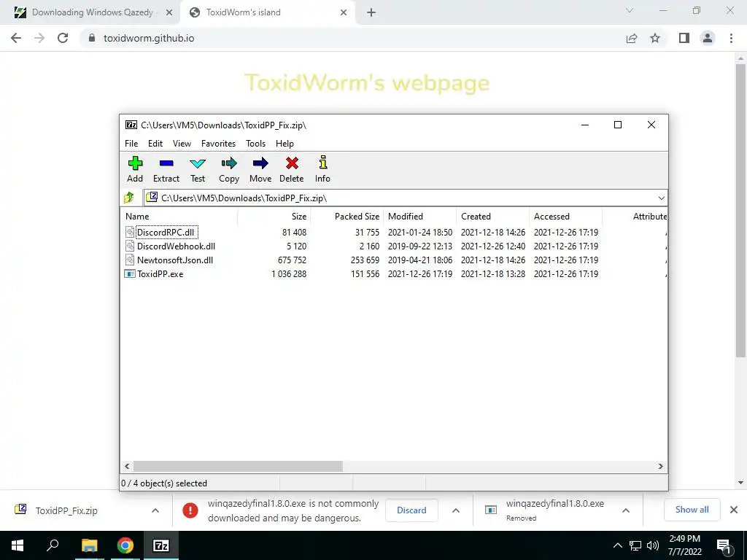747x560 pixels.
Task: Open the Help menu in 7-Zip
Action: (285, 144)
